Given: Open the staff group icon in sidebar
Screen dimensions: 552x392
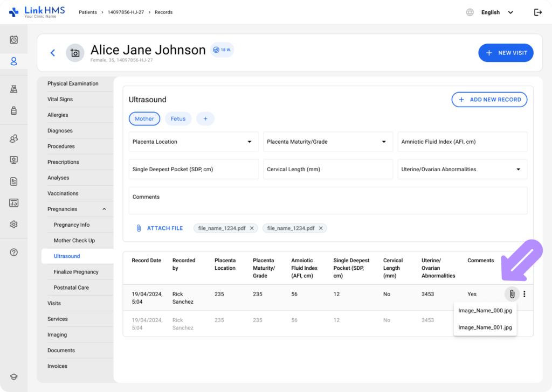Looking at the screenshot, I should click(13, 138).
